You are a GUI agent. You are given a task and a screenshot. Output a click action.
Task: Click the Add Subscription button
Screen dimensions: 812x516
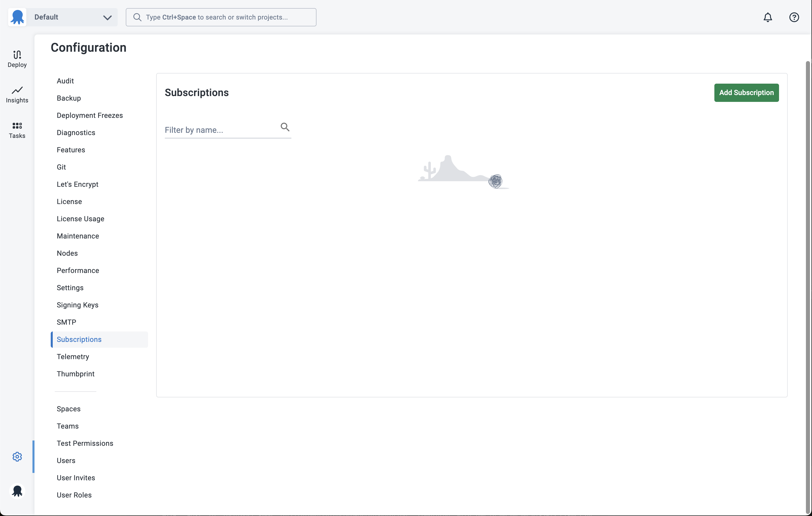746,93
